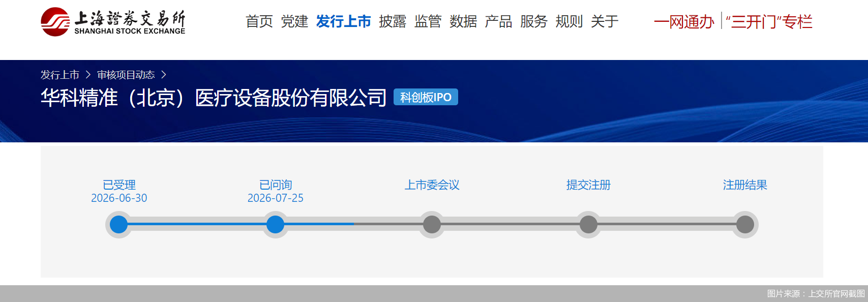Click the 已问询 stage label
Screen dimensions: 868x302
(276, 185)
